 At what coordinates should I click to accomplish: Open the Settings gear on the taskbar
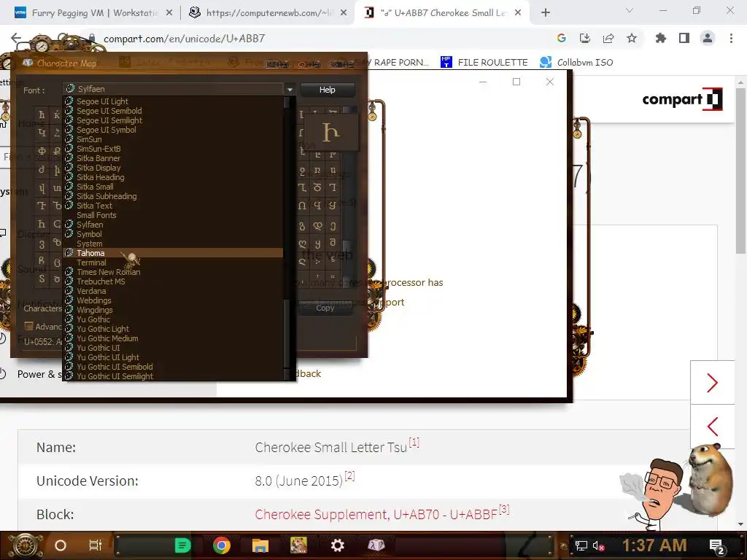(337, 545)
